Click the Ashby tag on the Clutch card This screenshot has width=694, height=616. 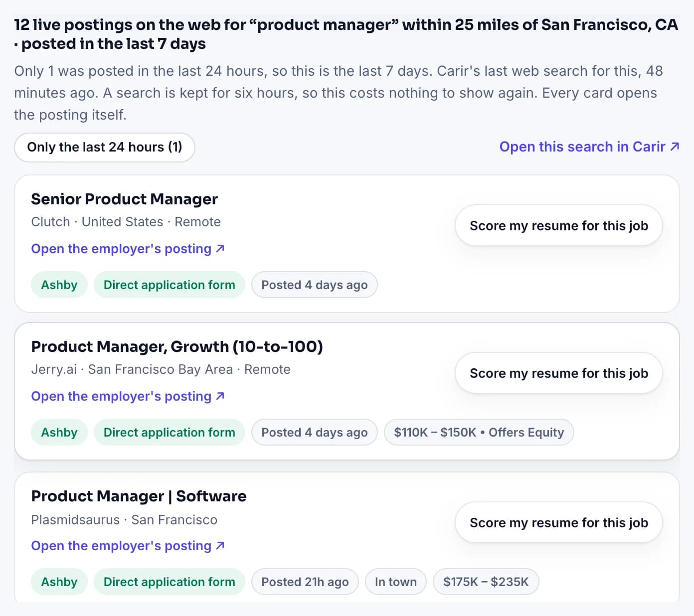tap(59, 285)
